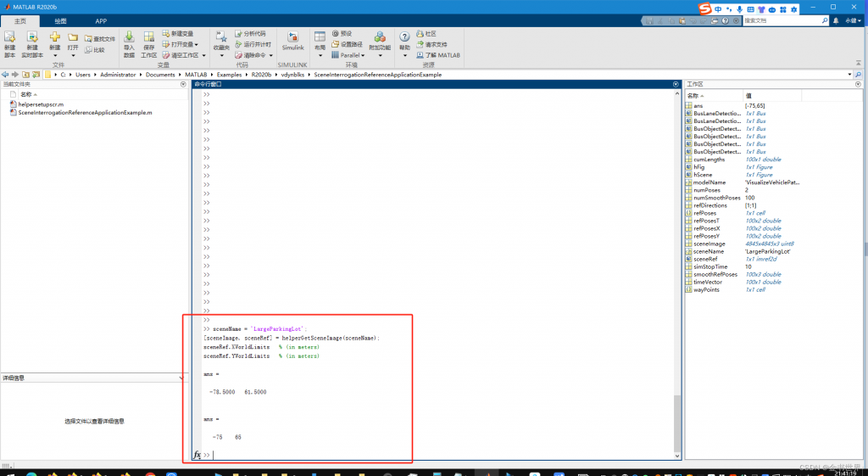Open 预设 (Preferences)
The image size is (868, 476).
click(342, 34)
